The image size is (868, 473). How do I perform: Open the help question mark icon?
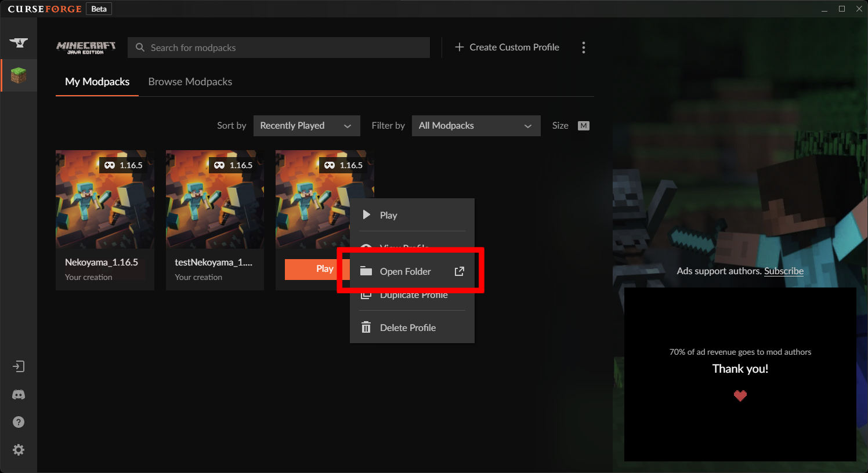(19, 422)
